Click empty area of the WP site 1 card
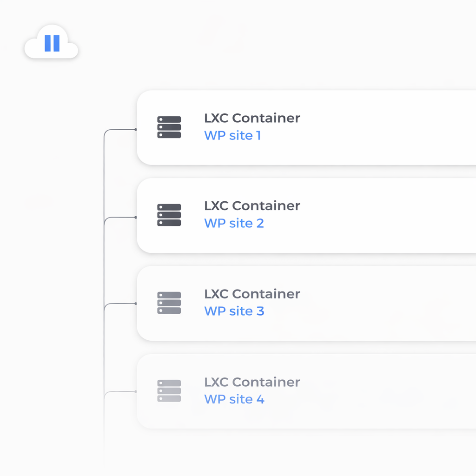Screen dimensions: 476x476 click(x=381, y=128)
